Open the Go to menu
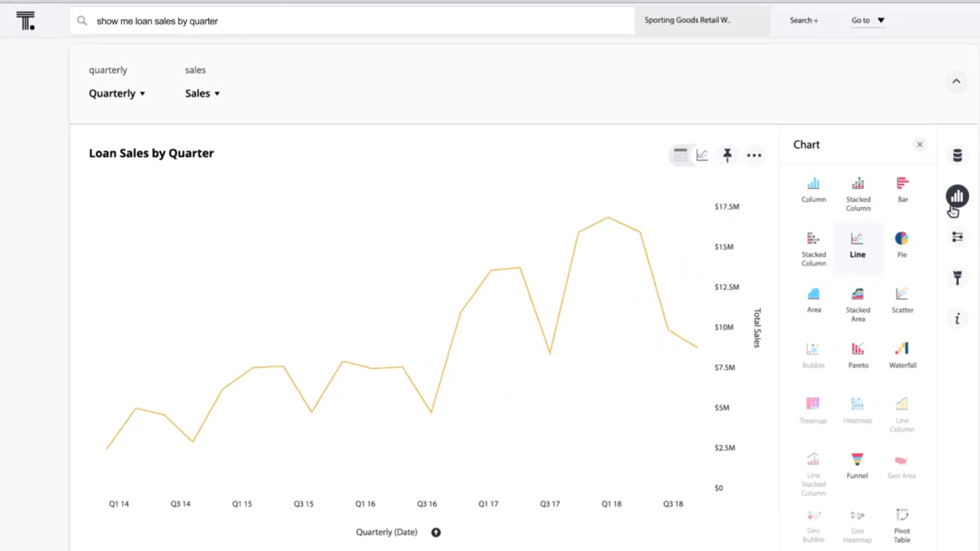The image size is (980, 551). point(867,20)
